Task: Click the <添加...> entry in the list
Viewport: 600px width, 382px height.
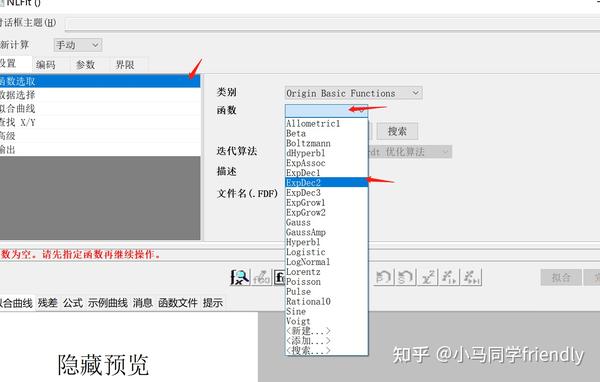Action: [x=326, y=341]
